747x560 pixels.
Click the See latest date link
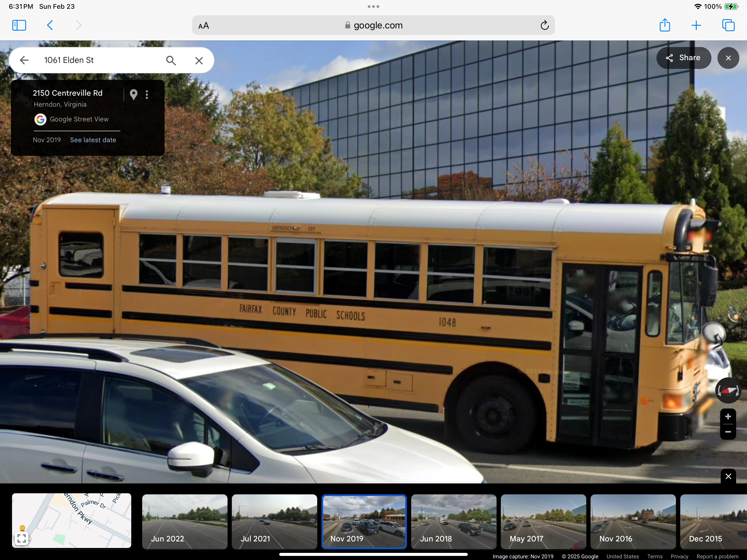pyautogui.click(x=93, y=140)
